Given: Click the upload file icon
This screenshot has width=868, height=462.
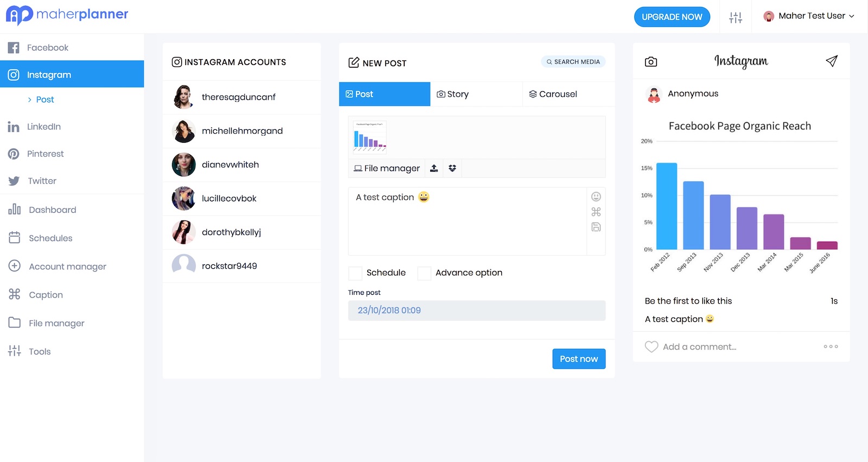Looking at the screenshot, I should (x=434, y=168).
